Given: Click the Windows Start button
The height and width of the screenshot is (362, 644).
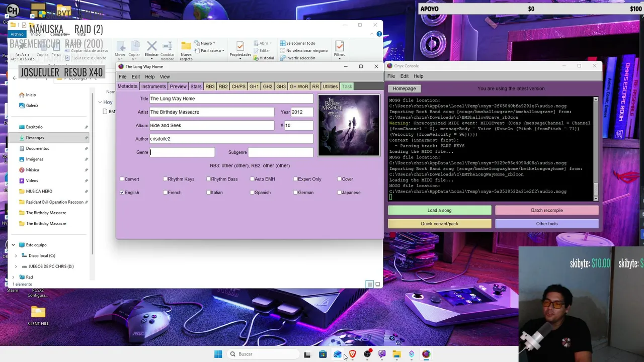Looking at the screenshot, I should [x=218, y=354].
